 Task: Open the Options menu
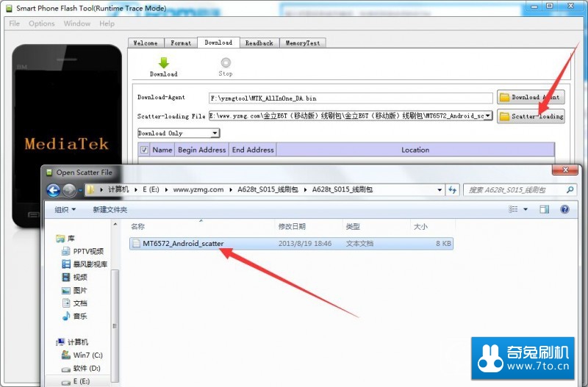click(x=42, y=23)
